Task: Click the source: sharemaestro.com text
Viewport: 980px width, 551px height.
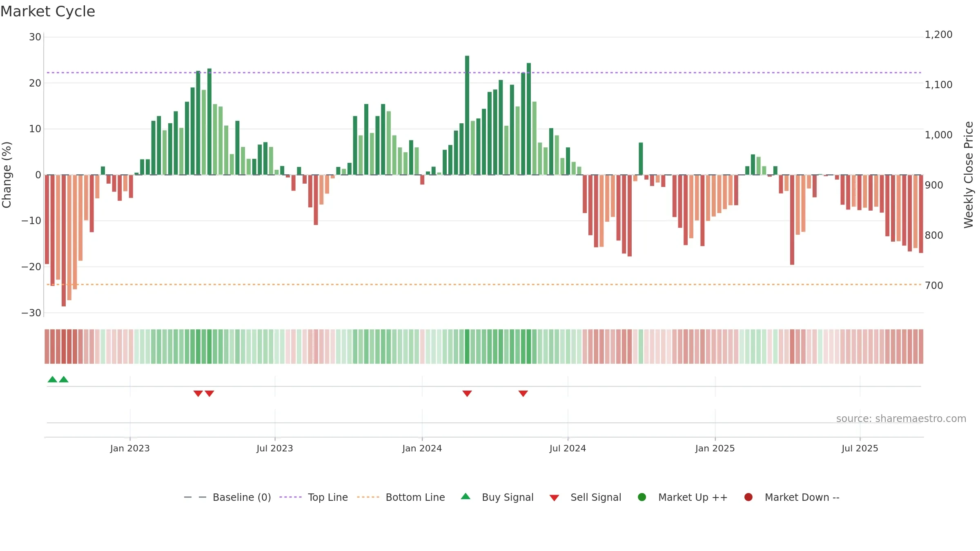Action: pyautogui.click(x=901, y=419)
